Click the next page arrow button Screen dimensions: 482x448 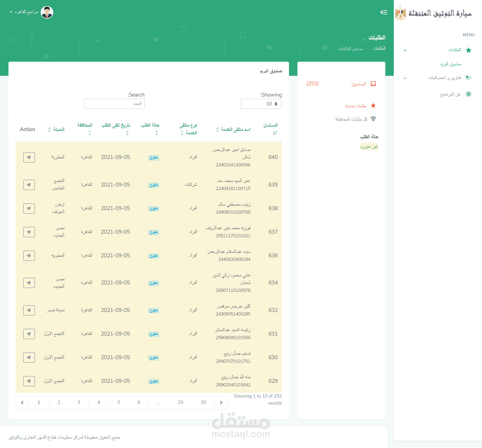point(221,402)
